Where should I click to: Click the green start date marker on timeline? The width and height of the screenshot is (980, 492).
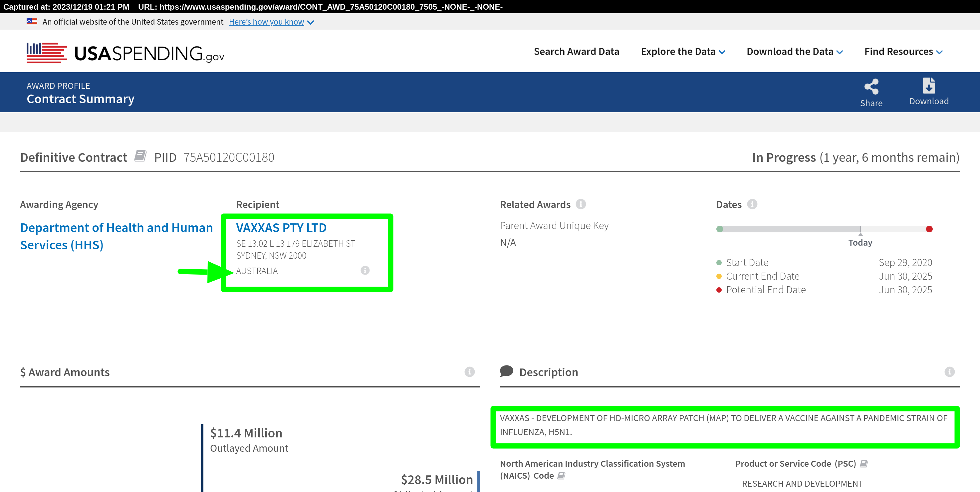click(719, 229)
